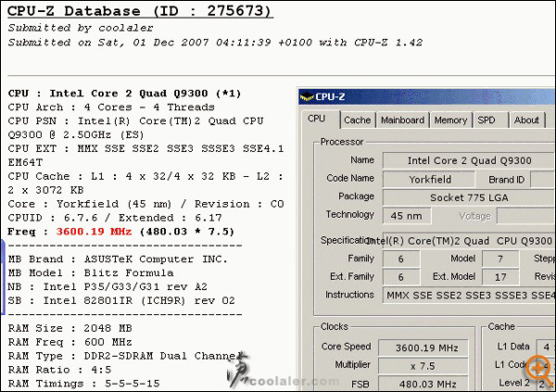Image resolution: width=556 pixels, height=392 pixels.
Task: Click the 'Submitted by coolaler' line
Action: click(81, 28)
